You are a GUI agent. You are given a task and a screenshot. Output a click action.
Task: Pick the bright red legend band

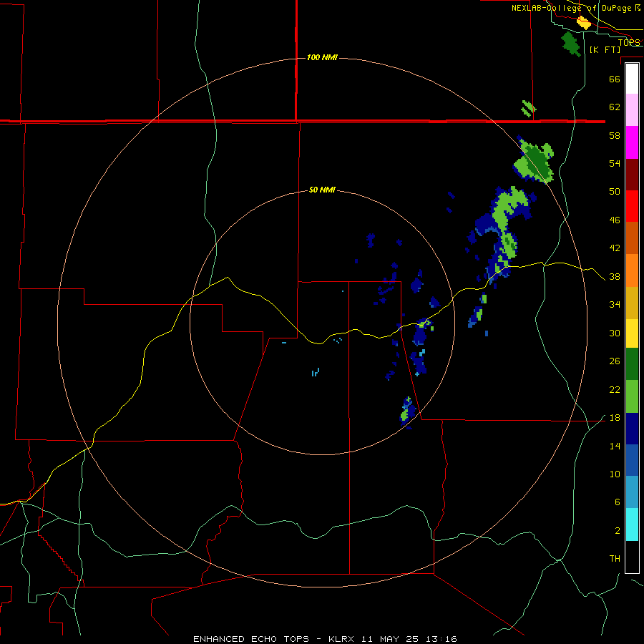pos(632,206)
